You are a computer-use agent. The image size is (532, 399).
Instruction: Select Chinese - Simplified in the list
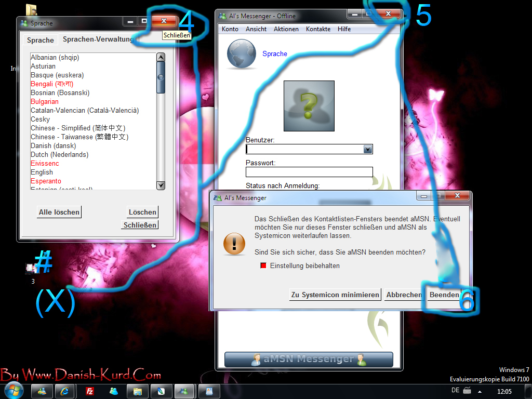(78, 128)
